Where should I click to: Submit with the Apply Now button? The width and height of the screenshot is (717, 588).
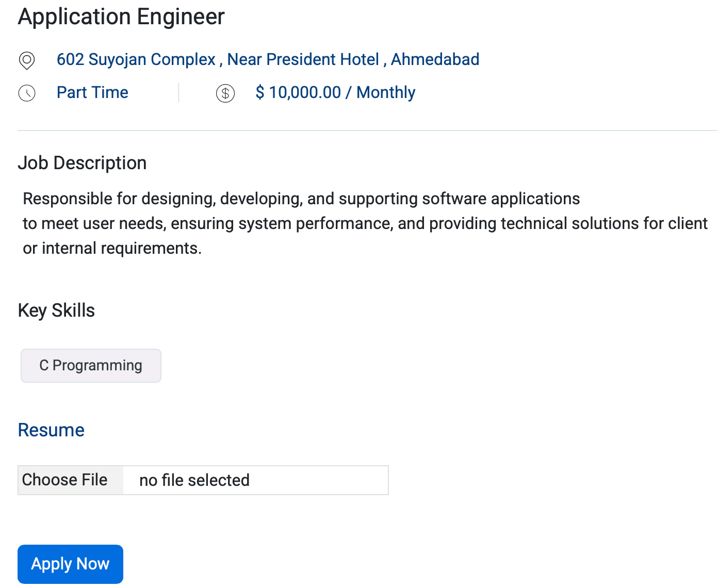tap(70, 564)
